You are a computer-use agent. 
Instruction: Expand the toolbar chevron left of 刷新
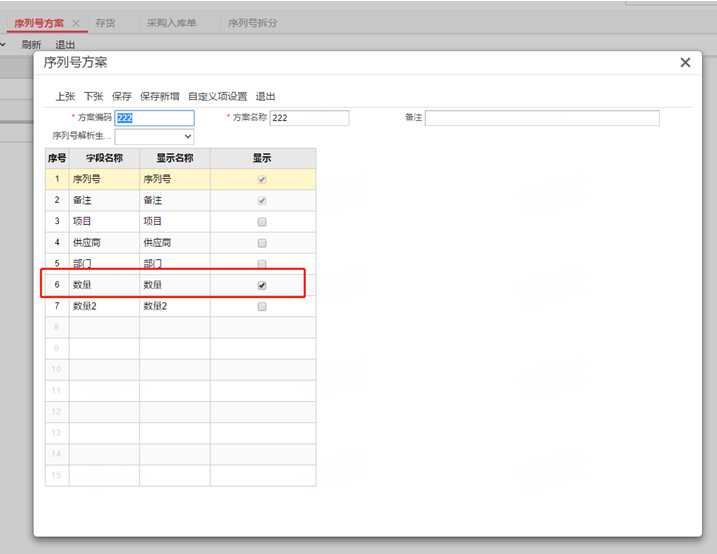click(x=3, y=45)
